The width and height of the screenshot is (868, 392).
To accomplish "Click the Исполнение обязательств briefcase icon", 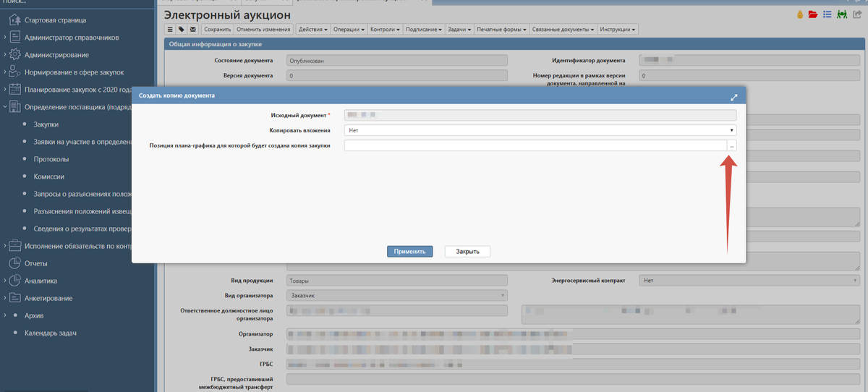I will 14,246.
